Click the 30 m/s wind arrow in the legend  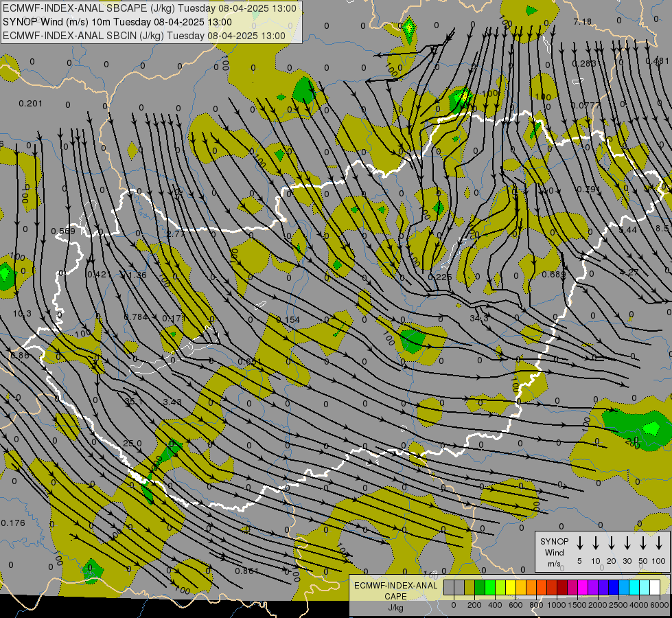(627, 543)
